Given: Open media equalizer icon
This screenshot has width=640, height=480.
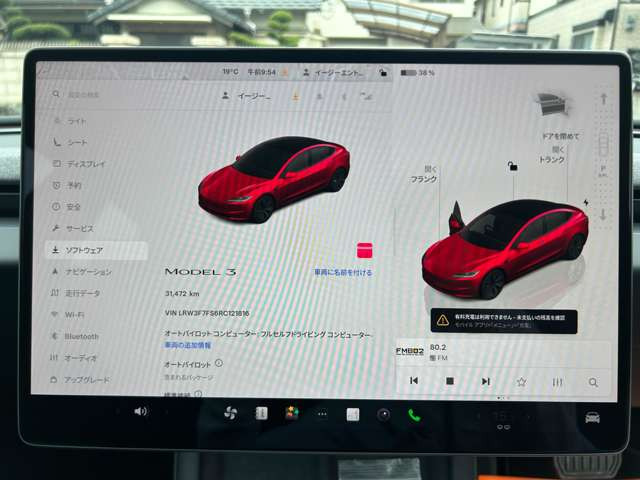Looking at the screenshot, I should (557, 382).
